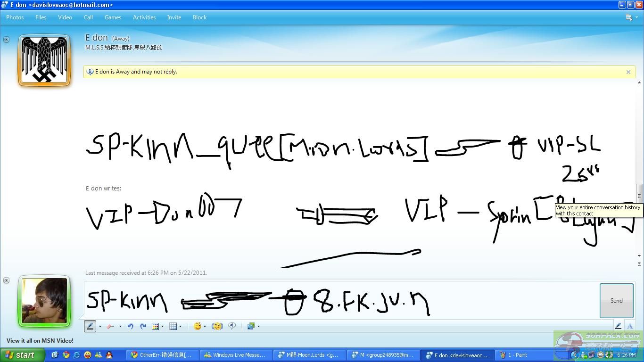Screen dimensions: 644x362
Task: Open the voice clip button
Action: [x=232, y=326]
